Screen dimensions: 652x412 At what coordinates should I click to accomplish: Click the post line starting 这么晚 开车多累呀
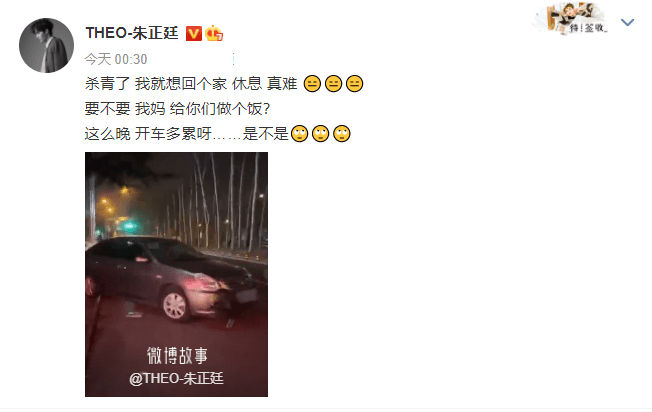pos(217,133)
